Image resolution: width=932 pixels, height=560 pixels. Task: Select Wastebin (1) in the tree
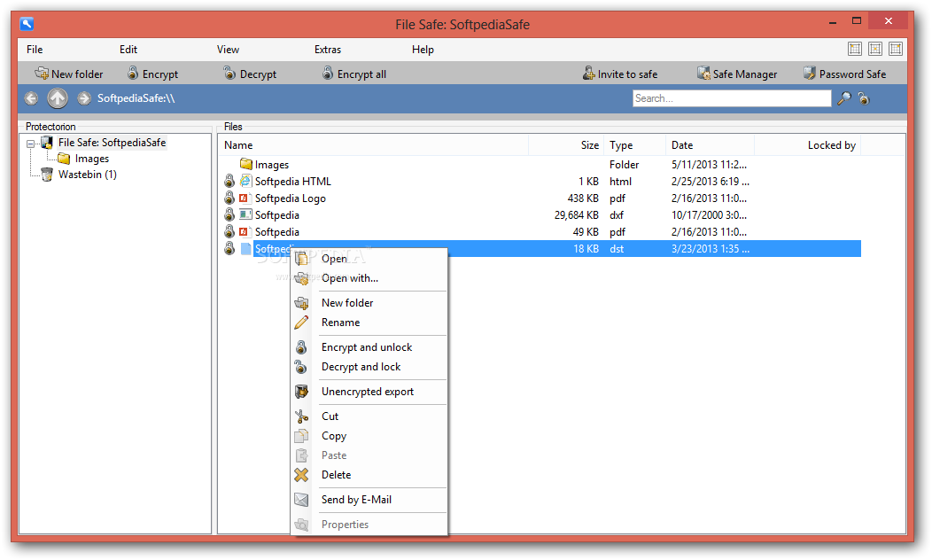click(87, 175)
